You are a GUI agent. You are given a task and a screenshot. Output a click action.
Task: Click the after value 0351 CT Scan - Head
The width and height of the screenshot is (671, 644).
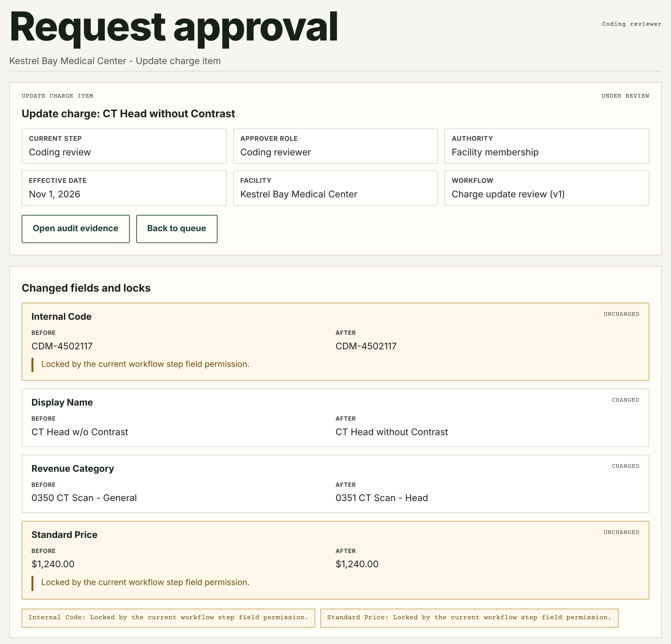(381, 498)
